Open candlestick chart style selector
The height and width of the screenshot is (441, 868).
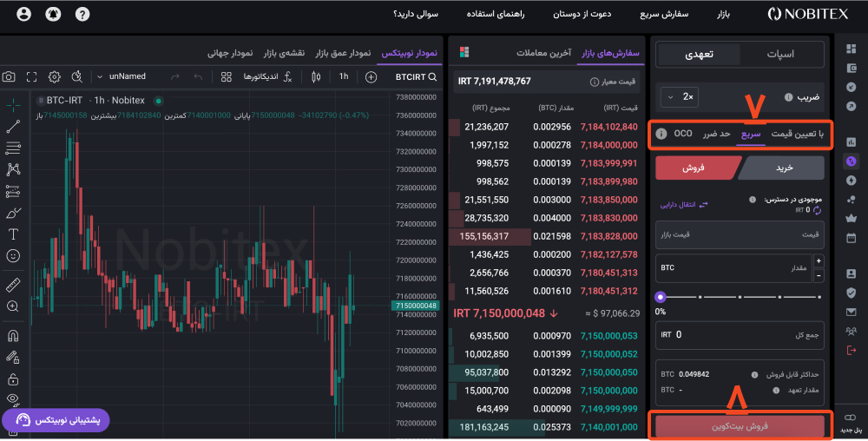click(x=315, y=76)
